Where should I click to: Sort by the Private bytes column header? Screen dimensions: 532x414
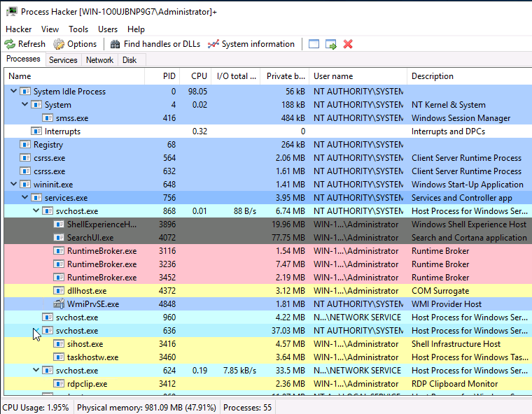[285, 76]
